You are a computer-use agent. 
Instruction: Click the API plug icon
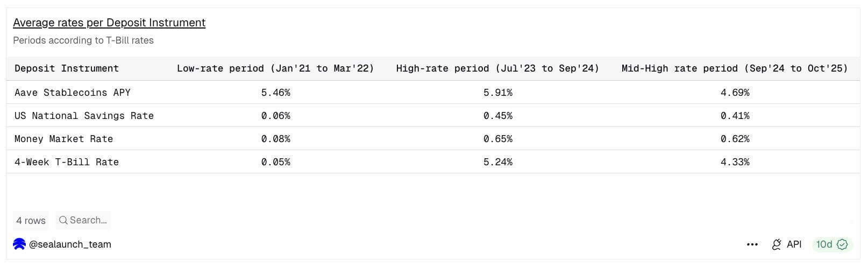click(x=776, y=244)
